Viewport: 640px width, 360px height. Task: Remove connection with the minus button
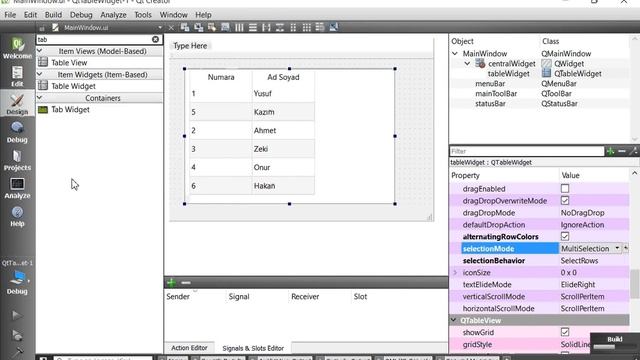(186, 282)
